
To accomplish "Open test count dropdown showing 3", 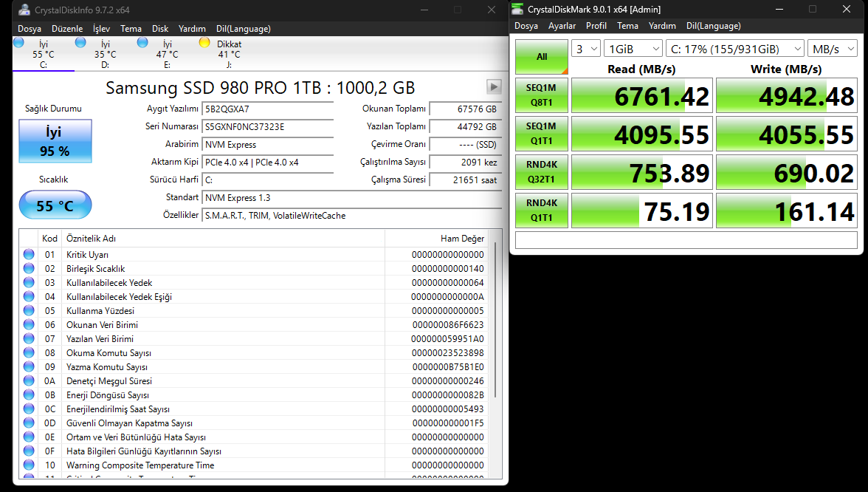I will coord(586,49).
